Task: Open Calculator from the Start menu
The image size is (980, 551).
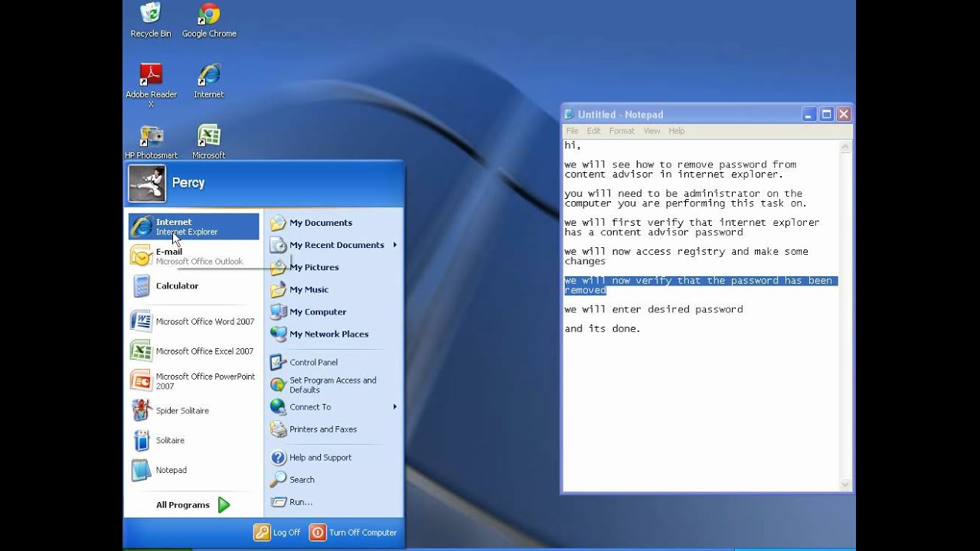Action: pos(194,285)
